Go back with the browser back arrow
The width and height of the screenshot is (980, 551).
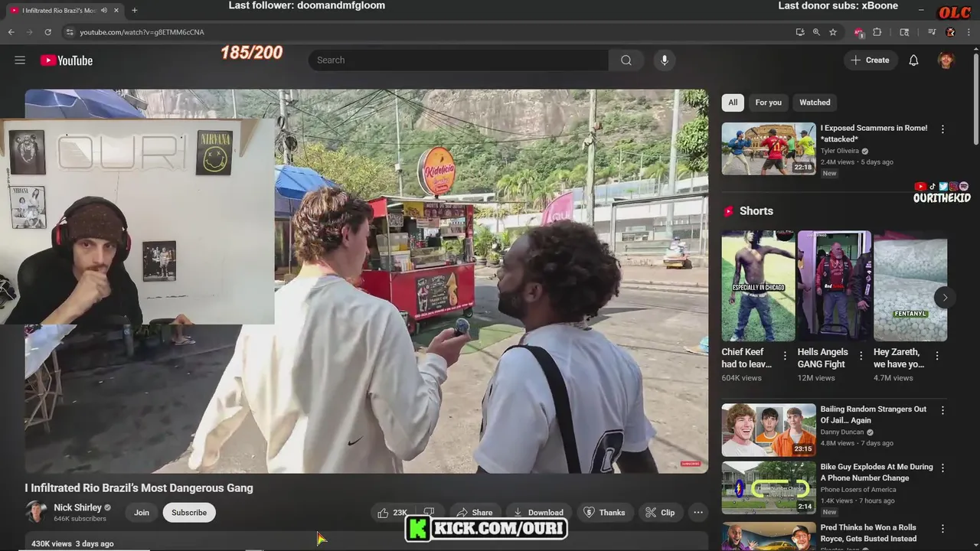coord(11,32)
